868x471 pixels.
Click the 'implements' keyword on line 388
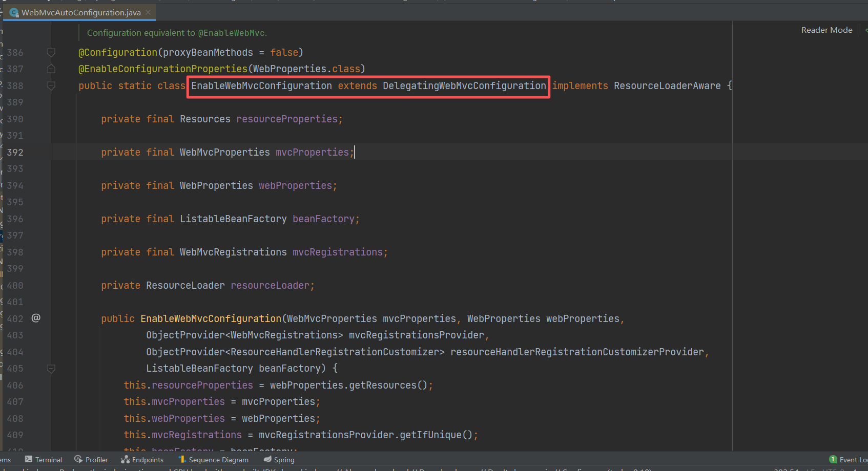[x=580, y=85]
